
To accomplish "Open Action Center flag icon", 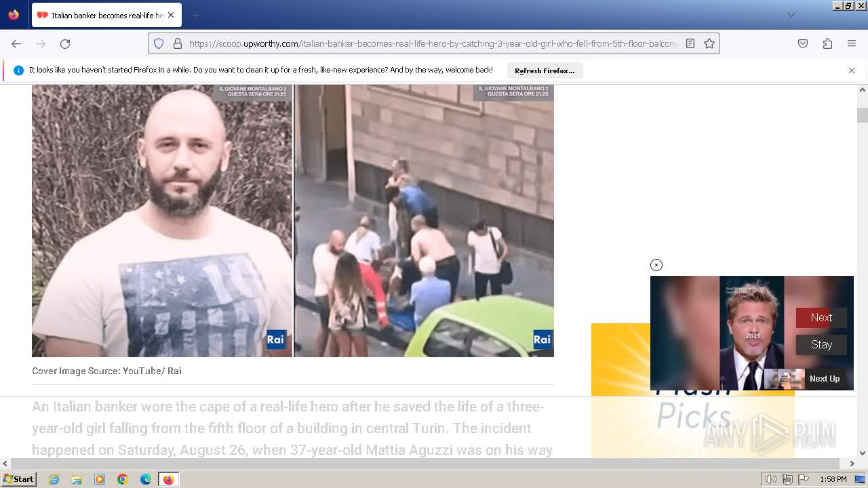I will (803, 479).
